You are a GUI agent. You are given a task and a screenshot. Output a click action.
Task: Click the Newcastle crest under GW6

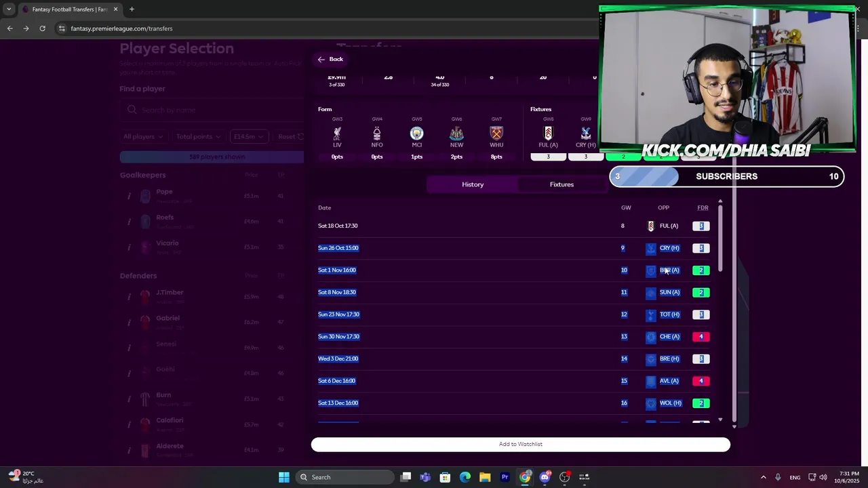(x=456, y=134)
